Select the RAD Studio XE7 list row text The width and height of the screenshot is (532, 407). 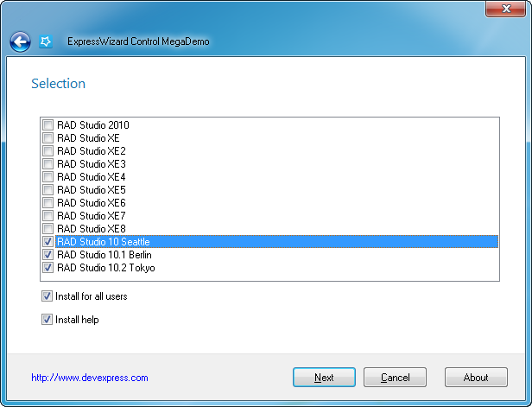pos(92,215)
